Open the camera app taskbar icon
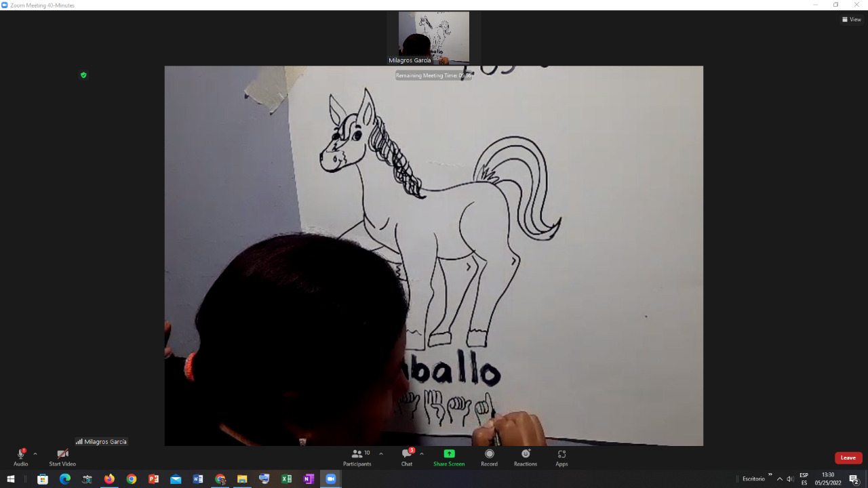 [x=87, y=479]
